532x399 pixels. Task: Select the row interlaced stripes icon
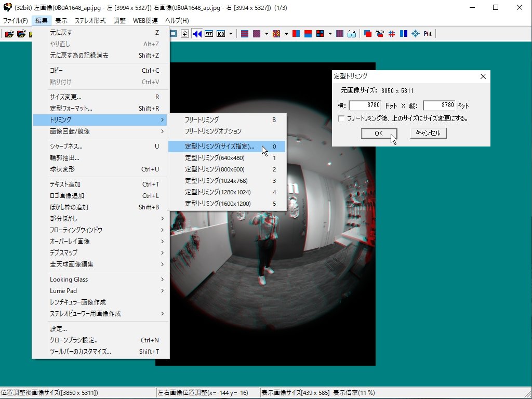tap(245, 34)
